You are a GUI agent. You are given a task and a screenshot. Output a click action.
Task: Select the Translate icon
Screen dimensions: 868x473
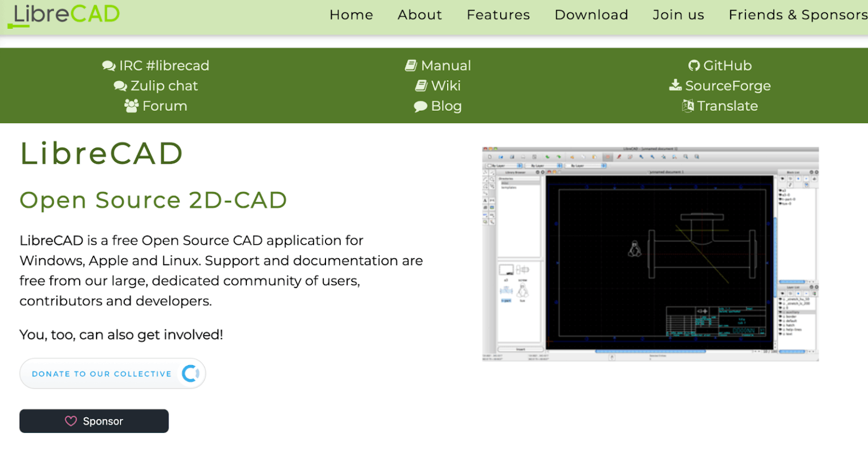tap(688, 106)
